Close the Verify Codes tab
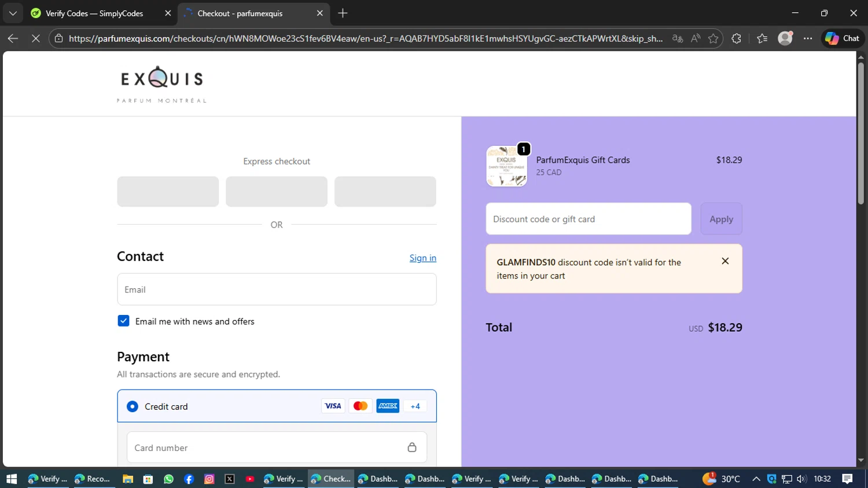 168,13
